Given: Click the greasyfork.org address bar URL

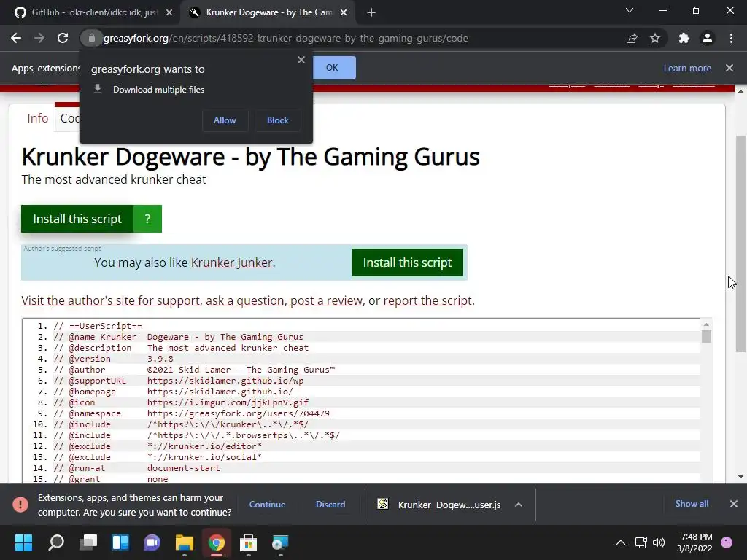Looking at the screenshot, I should point(285,38).
